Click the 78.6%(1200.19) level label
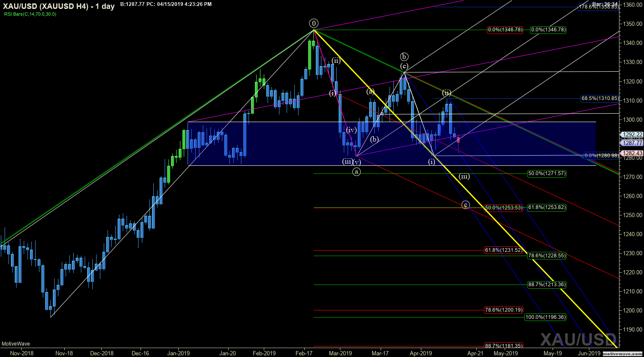Image resolution: width=644 pixels, height=357 pixels. pos(503,310)
